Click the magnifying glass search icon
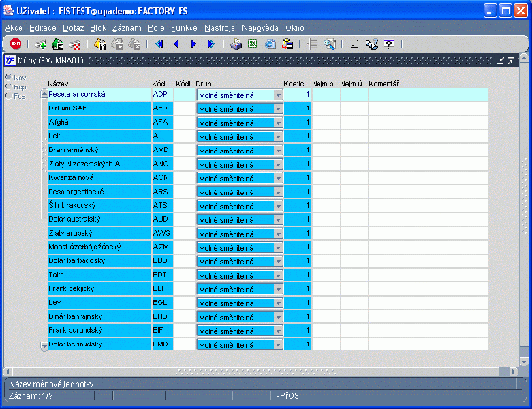Viewport: 532px width, 409px height. (330, 44)
